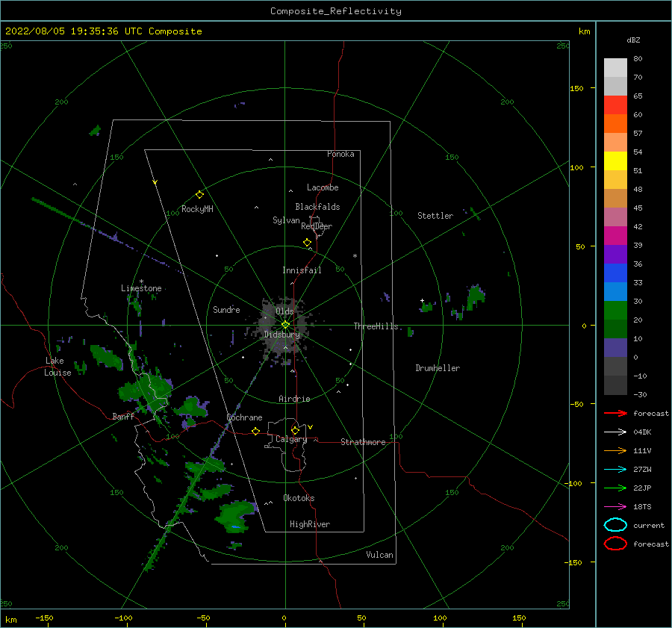
Task: Click the magenta 18TS arrow in legend
Action: click(615, 507)
